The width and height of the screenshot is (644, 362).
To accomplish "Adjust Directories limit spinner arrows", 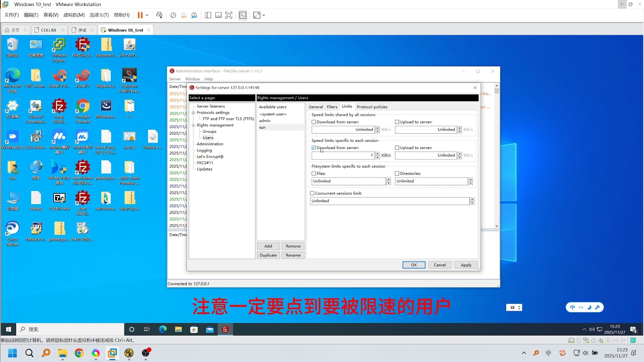I will (x=471, y=181).
